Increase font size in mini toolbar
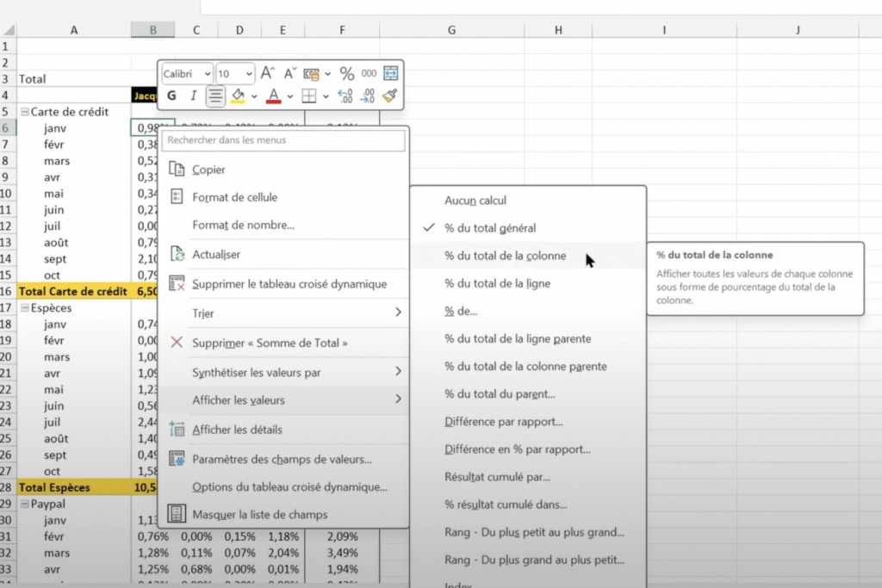The height and width of the screenshot is (588, 882). 268,73
